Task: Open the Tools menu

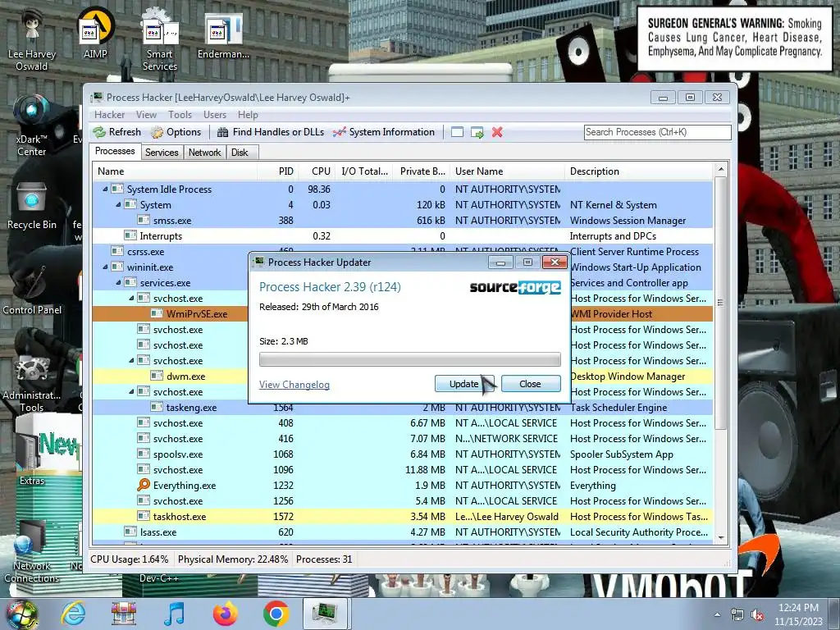Action: (180, 115)
